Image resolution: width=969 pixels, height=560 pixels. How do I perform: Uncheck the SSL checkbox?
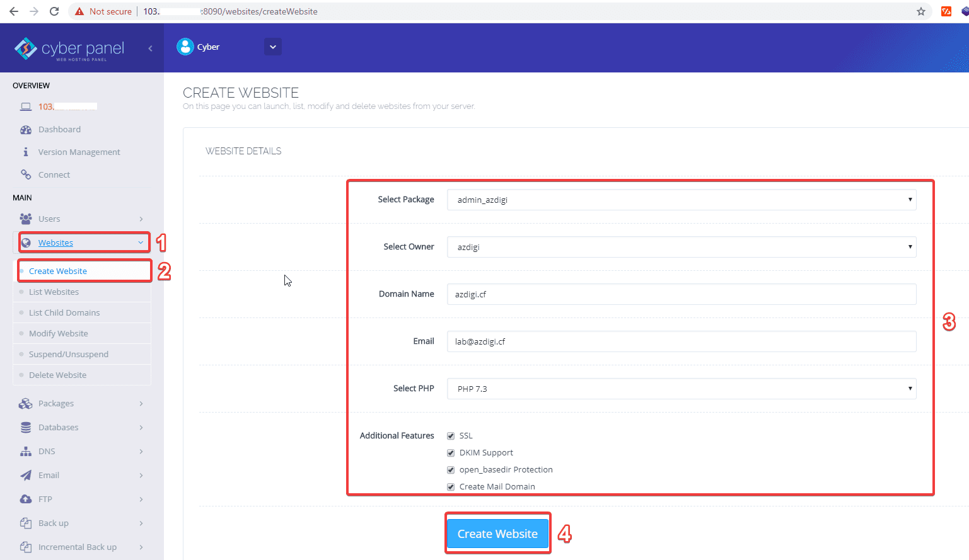coord(451,436)
